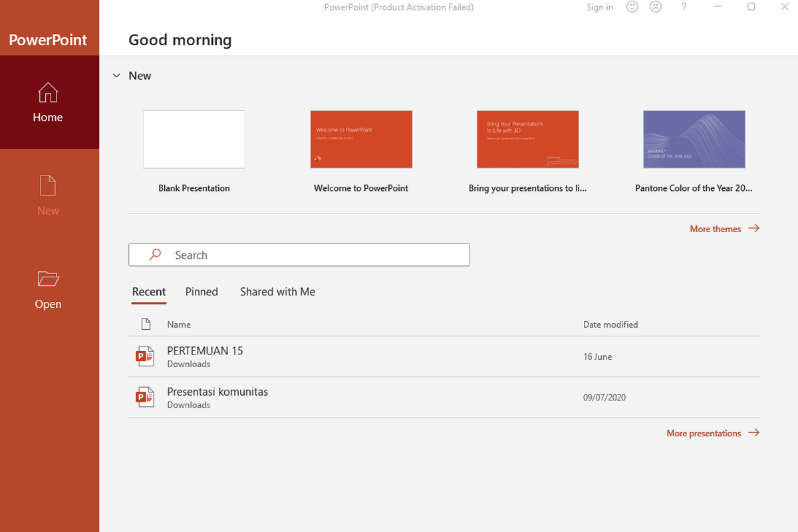The width and height of the screenshot is (798, 532).
Task: Select the Pantone Color of the Year theme
Action: (x=694, y=139)
